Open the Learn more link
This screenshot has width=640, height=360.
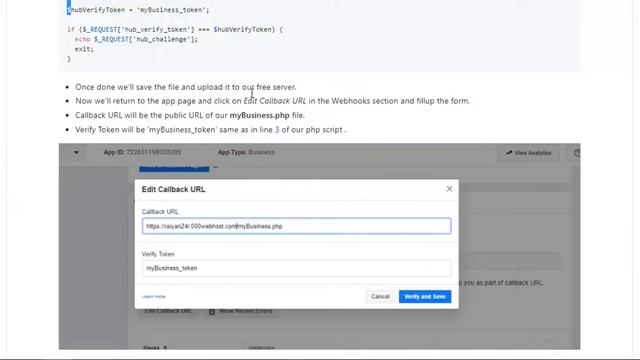(x=153, y=297)
